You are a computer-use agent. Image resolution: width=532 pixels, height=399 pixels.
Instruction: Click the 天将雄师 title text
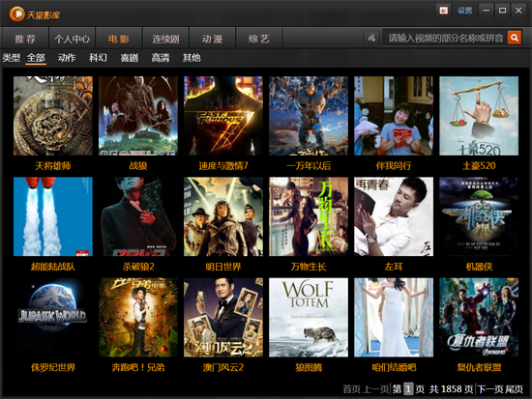coord(53,166)
